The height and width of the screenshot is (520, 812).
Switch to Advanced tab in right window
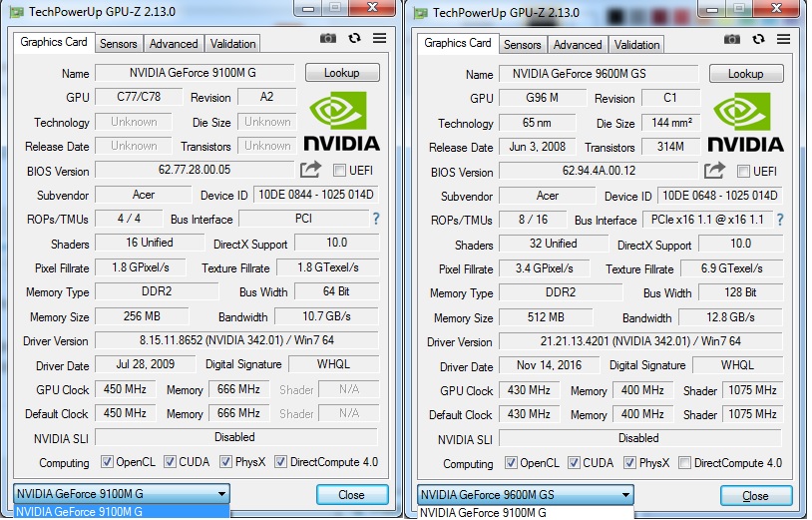(578, 45)
